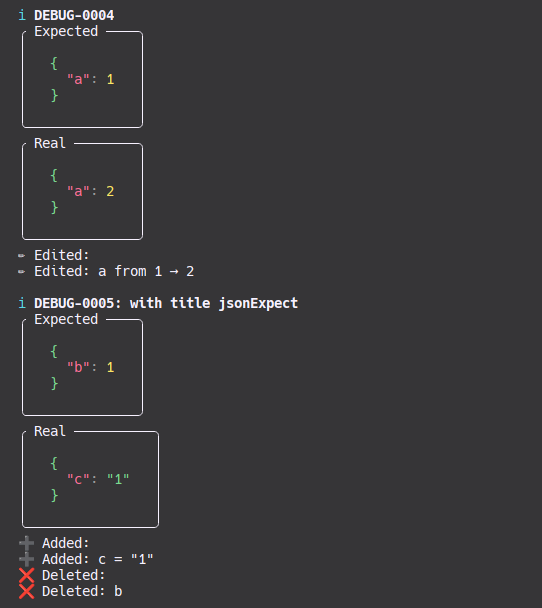
Task: Click the plus icon on the empty Added line
Action: tap(26, 543)
